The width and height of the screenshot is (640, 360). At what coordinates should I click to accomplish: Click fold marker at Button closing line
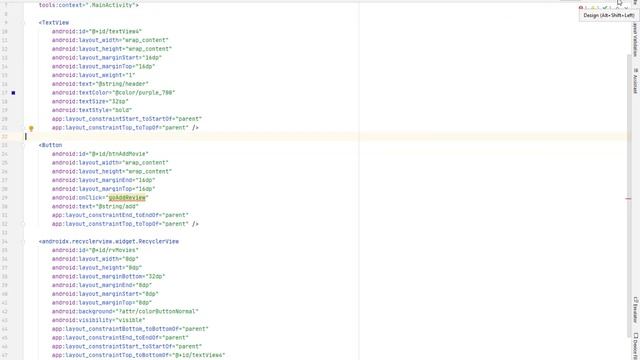[x=24, y=224]
